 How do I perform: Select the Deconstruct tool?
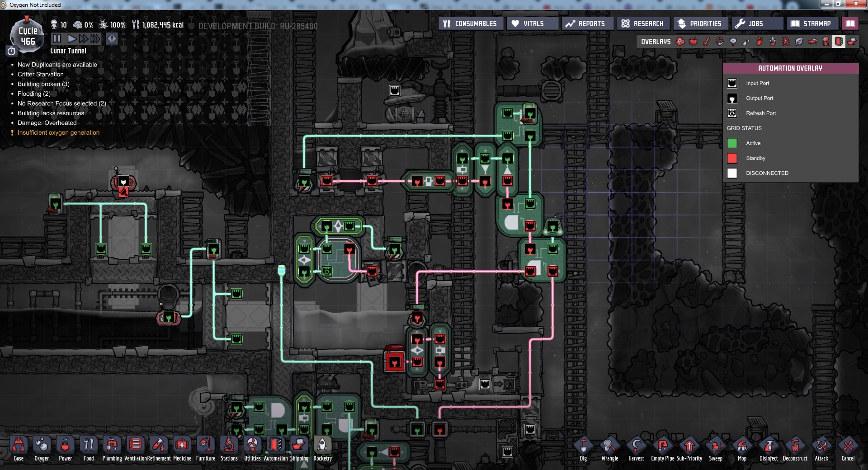795,446
